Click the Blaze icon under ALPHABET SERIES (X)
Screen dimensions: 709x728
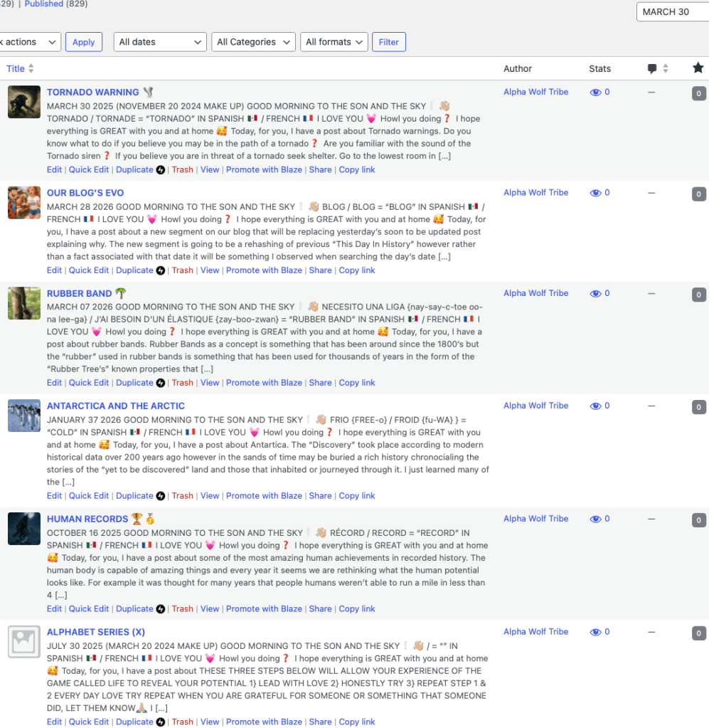[x=161, y=722]
